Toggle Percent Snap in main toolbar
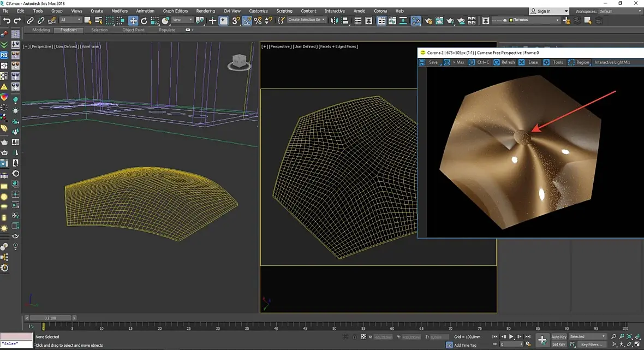644x350 pixels. [x=258, y=21]
